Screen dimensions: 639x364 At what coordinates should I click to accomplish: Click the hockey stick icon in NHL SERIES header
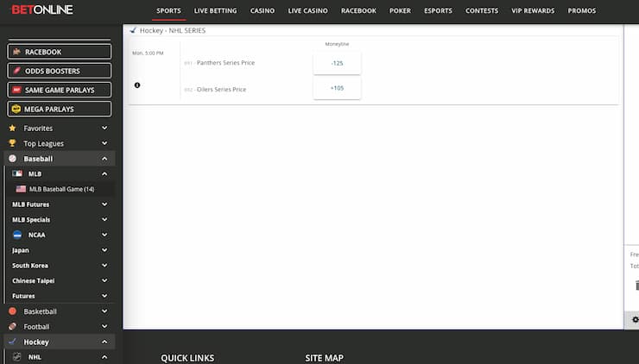(133, 30)
